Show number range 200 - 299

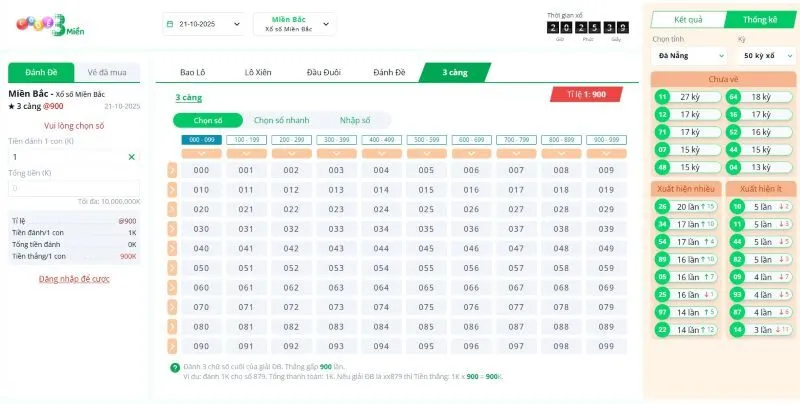291,140
